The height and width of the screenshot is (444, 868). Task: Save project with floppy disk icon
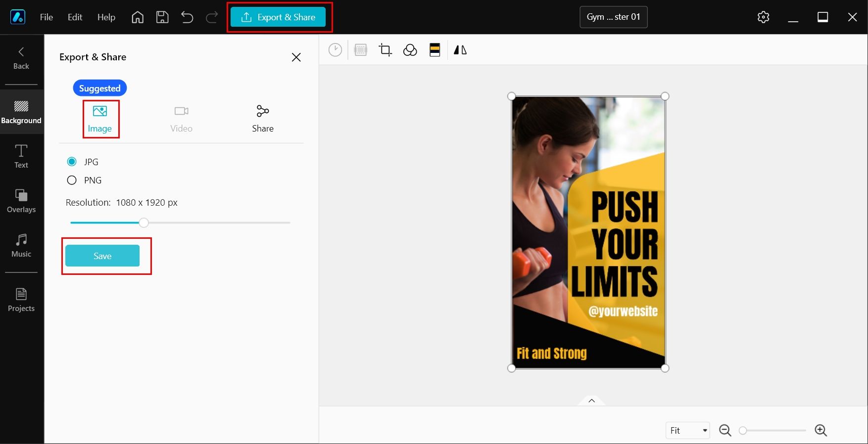pos(162,17)
